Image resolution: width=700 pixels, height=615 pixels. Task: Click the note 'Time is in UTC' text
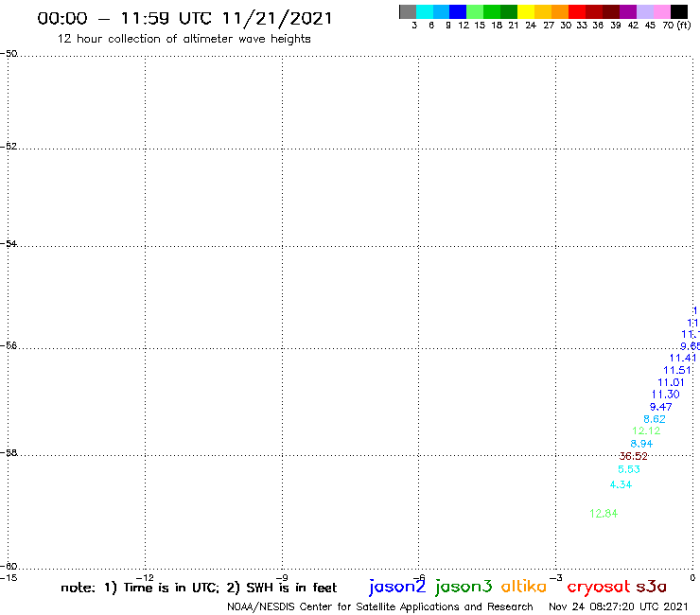(x=171, y=588)
